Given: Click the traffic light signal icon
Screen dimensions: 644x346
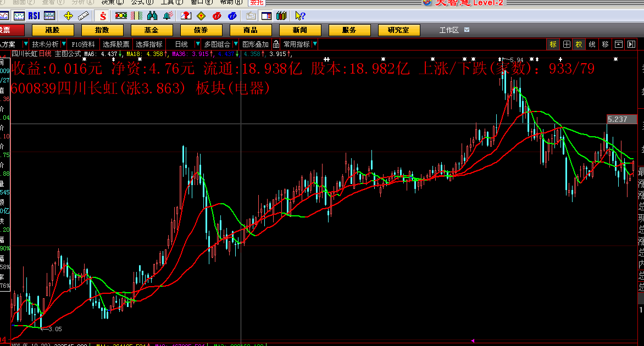Looking at the screenshot, I should pos(121,16).
